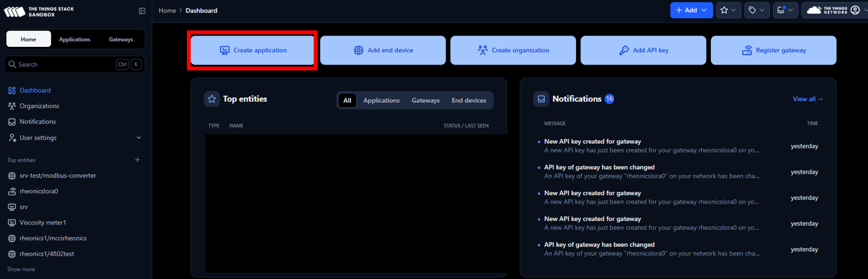Click the application icon beside Viscosity meter1
Viewport: 868px width, 279px height.
pos(11,223)
